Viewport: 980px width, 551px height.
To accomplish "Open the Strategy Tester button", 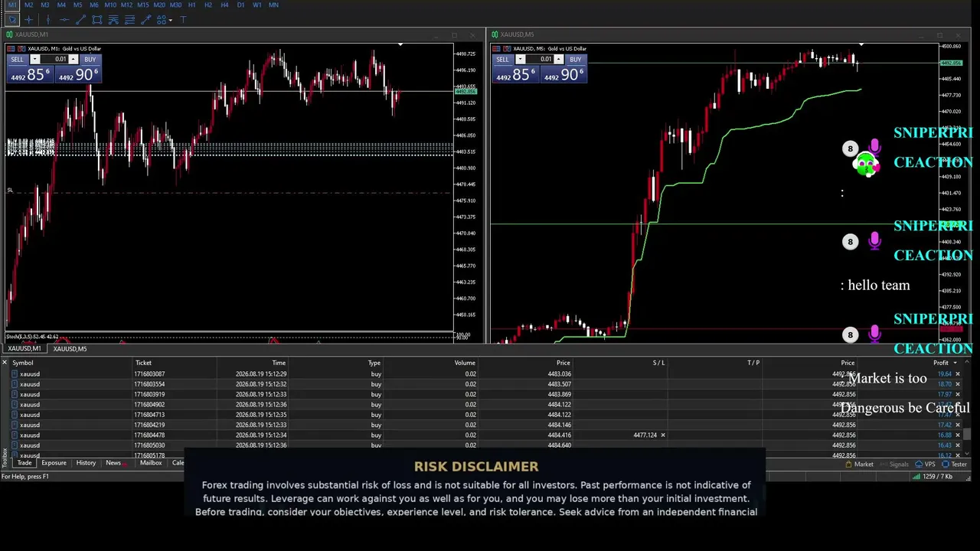I will [x=954, y=464].
